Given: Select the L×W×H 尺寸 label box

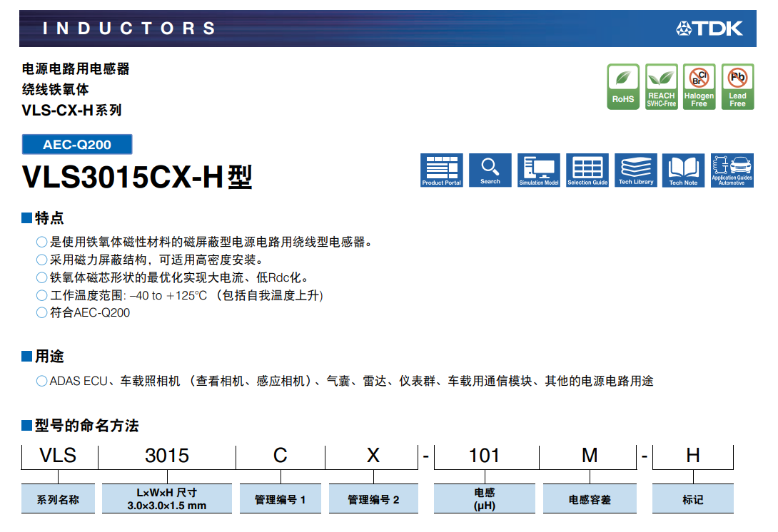Looking at the screenshot, I should pyautogui.click(x=167, y=499).
